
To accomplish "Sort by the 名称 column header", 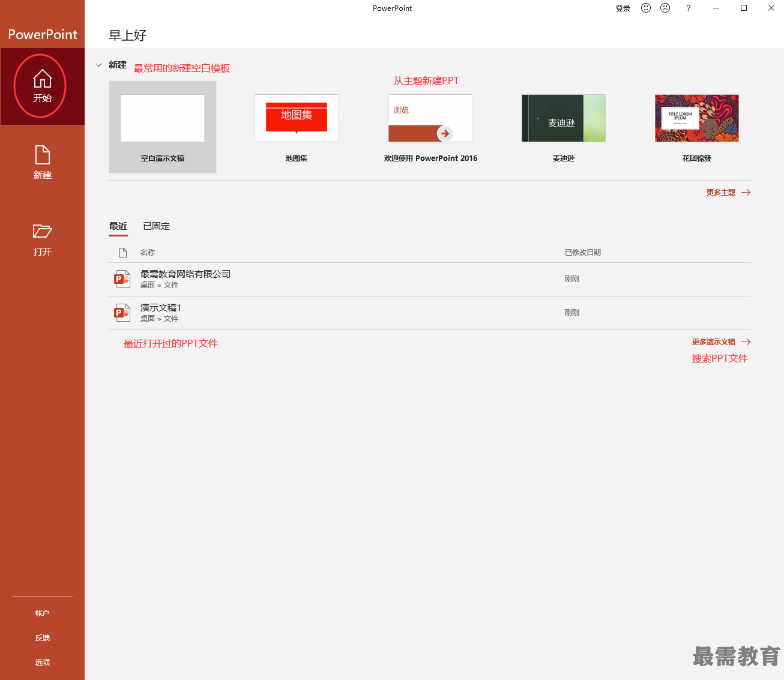I will coord(148,253).
